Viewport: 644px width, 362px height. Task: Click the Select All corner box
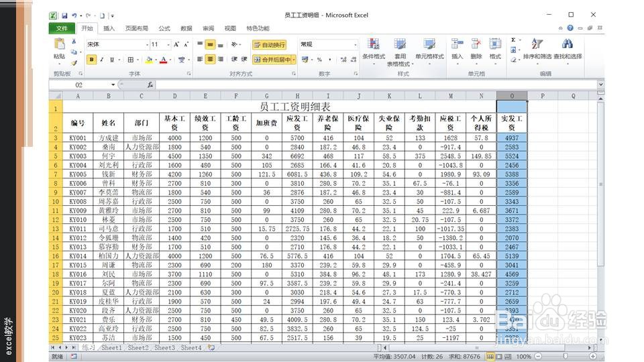(56, 96)
